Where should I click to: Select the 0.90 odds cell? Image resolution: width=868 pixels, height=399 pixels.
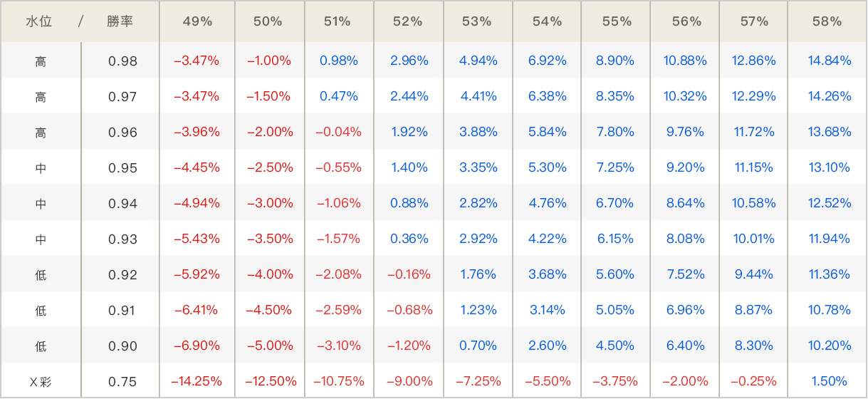[x=122, y=346]
